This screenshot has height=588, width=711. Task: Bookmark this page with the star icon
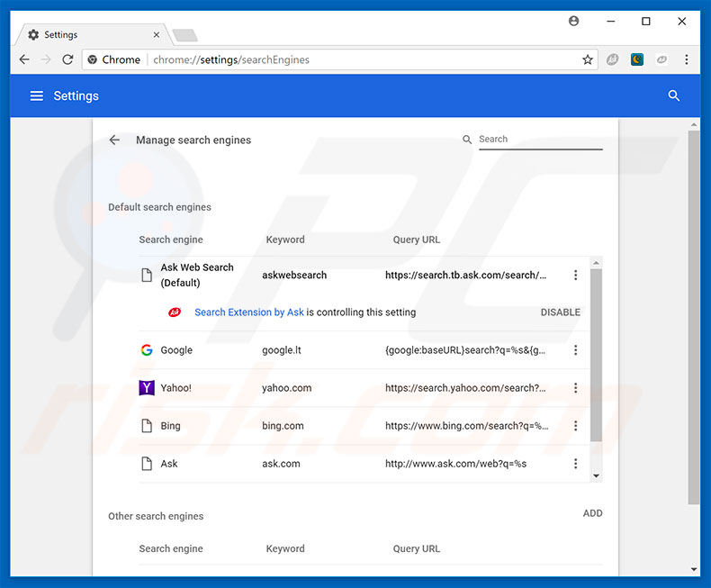tap(588, 59)
